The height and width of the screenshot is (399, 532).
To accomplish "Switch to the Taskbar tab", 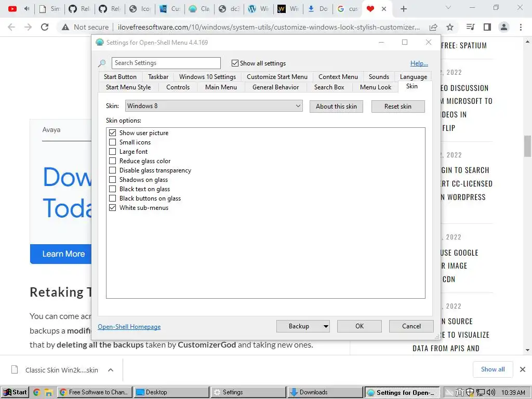I will coord(158,77).
